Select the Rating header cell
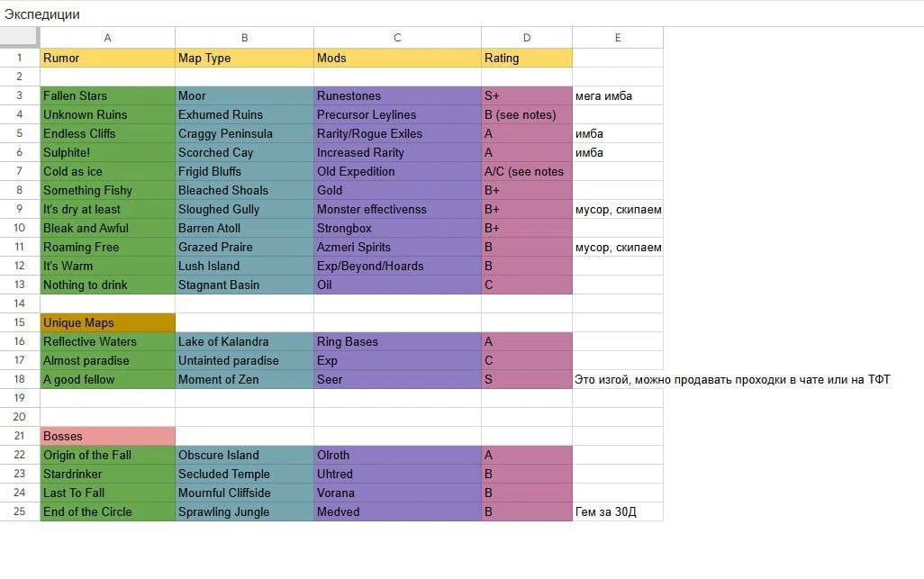Screen dimensions: 924x579 [527, 58]
